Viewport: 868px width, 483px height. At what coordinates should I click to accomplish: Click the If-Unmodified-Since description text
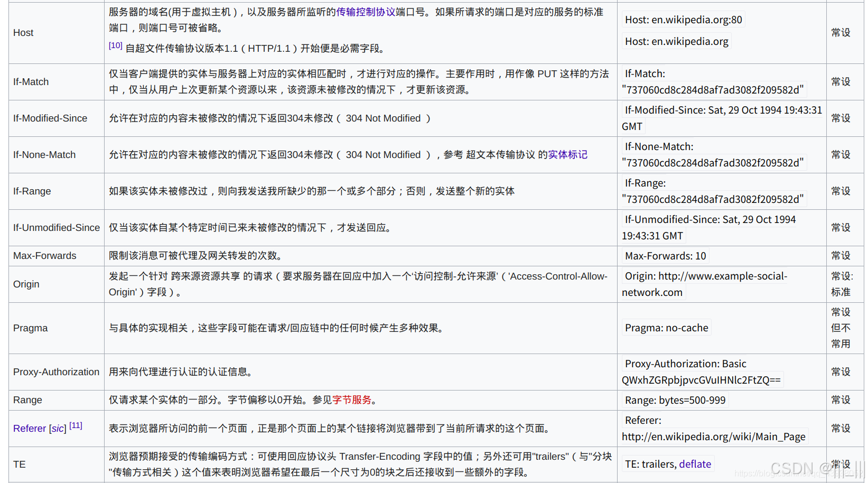250,228
